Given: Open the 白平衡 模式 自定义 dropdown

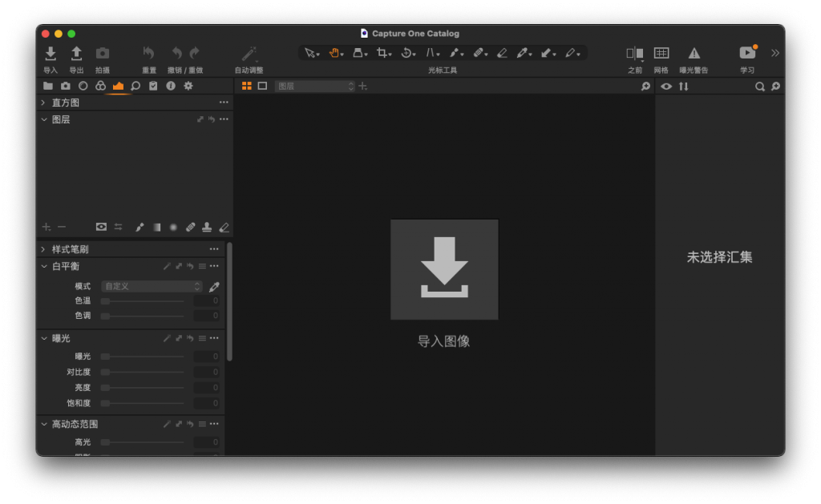Looking at the screenshot, I should click(152, 286).
